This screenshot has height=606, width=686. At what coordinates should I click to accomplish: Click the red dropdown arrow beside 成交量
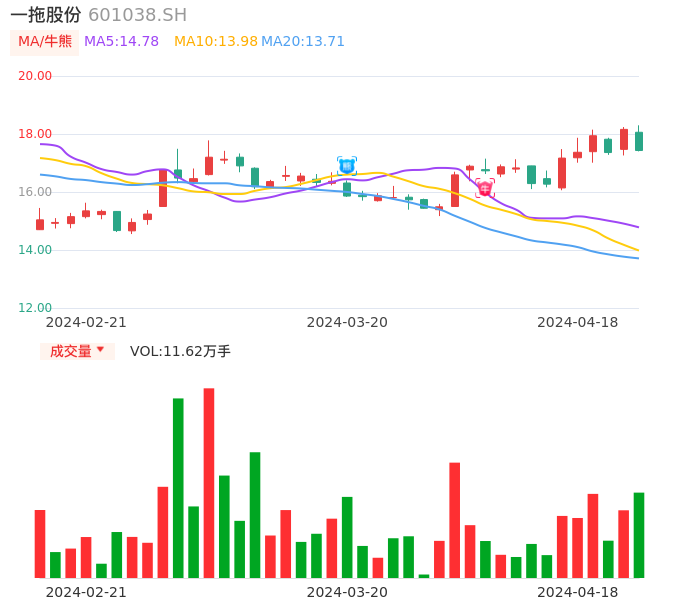point(100,350)
